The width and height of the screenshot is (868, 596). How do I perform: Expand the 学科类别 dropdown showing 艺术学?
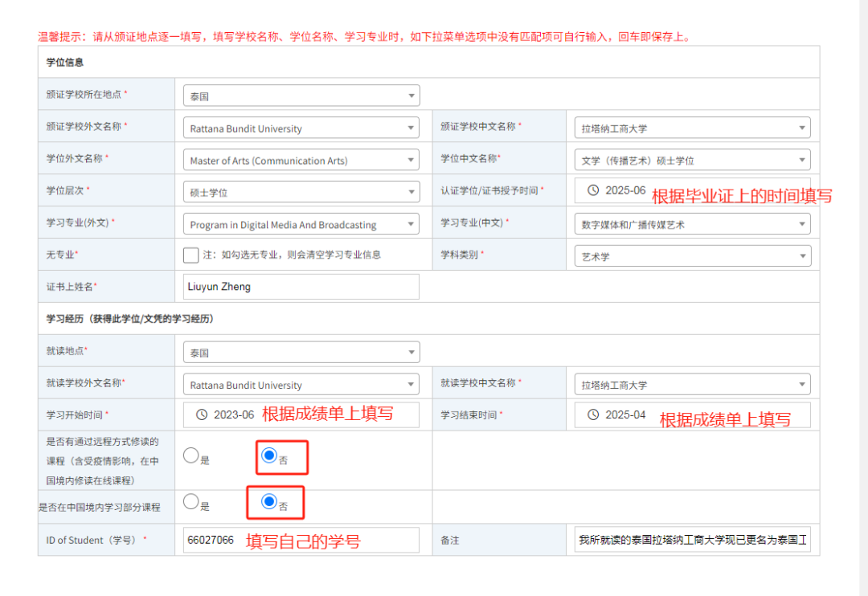[x=692, y=256]
